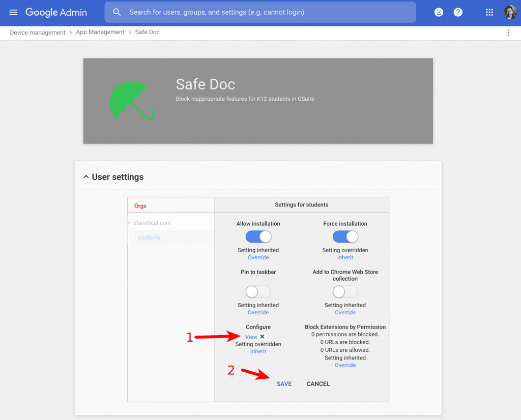Toggle the Force installation switch
Image resolution: width=521 pixels, height=420 pixels.
345,237
